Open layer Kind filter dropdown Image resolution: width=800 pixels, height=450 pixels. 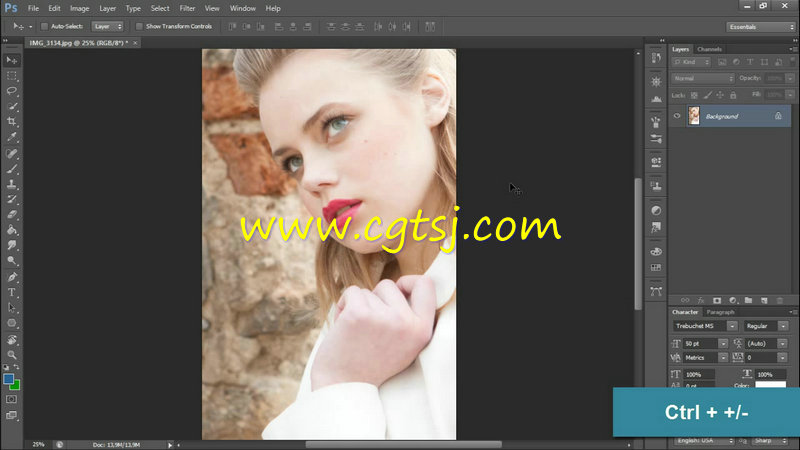coord(691,62)
